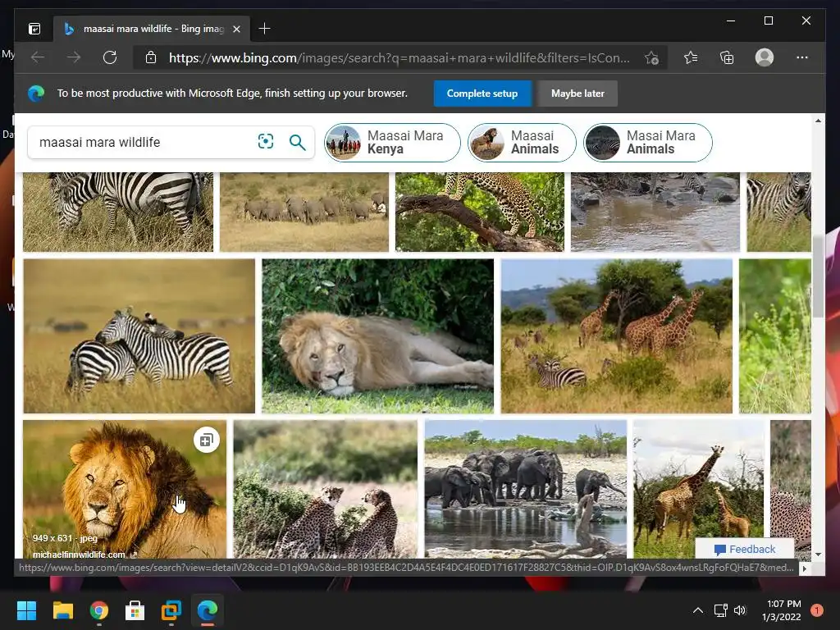840x630 pixels.
Task: Open grazing zebra close-up thumbnail
Action: [x=118, y=212]
